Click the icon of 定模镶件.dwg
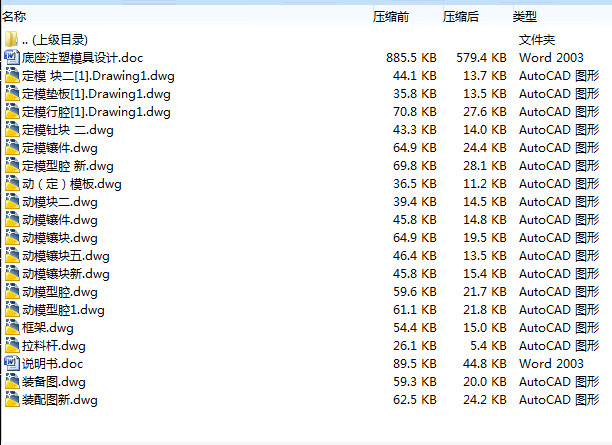This screenshot has height=445, width=612. point(12,147)
